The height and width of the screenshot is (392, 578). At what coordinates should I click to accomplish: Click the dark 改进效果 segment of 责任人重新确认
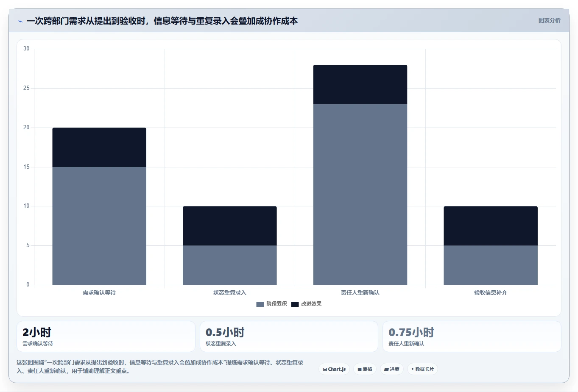(360, 84)
